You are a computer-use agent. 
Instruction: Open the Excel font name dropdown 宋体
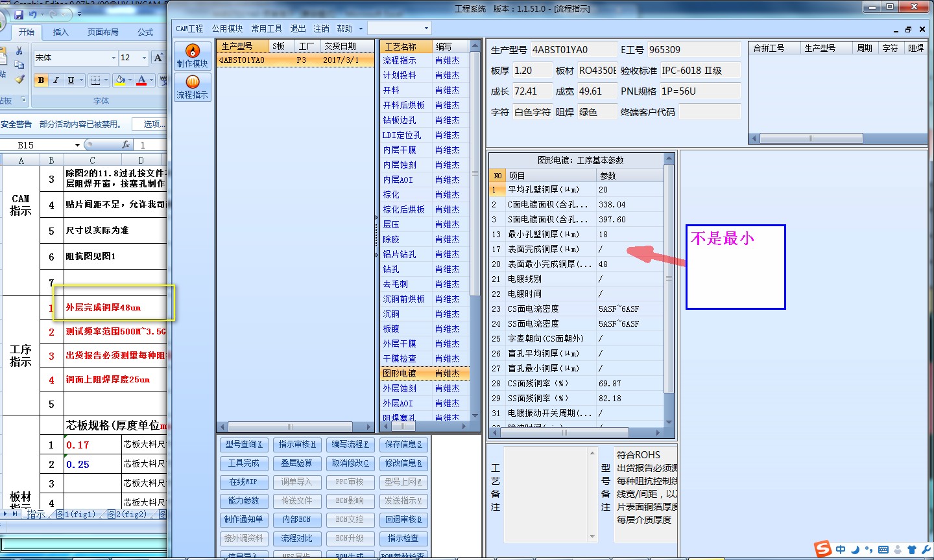click(112, 58)
